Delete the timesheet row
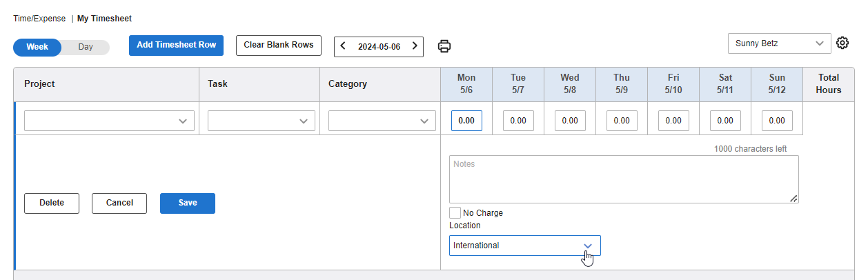This screenshot has width=868, height=280. (x=52, y=203)
